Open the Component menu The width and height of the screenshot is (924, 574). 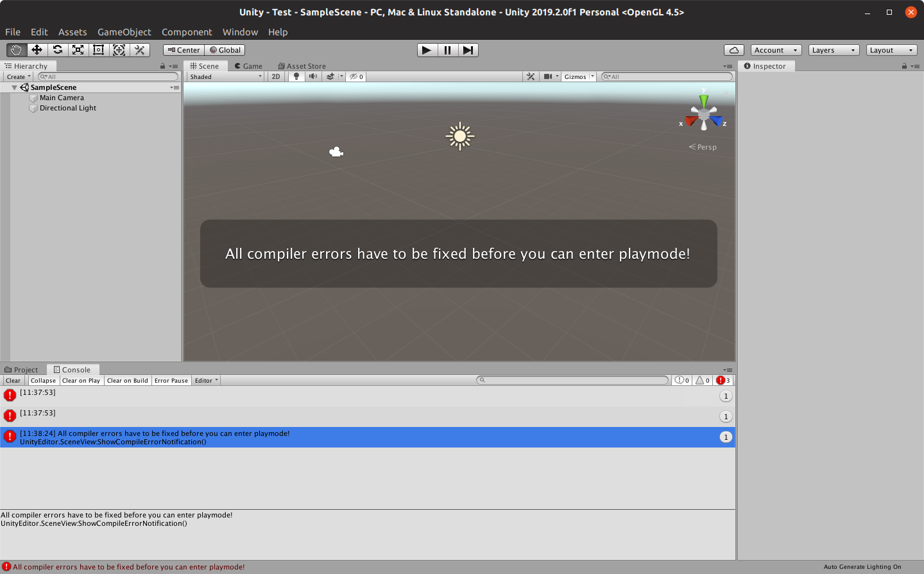pyautogui.click(x=187, y=32)
